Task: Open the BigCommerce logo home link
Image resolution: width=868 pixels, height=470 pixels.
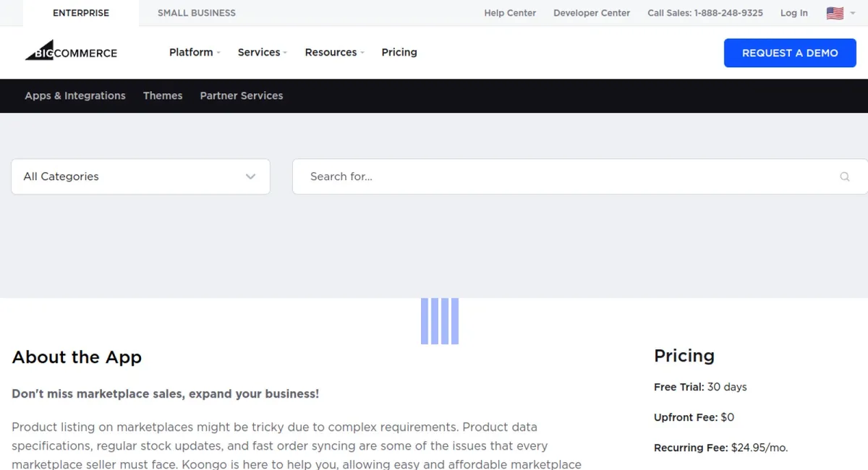Action: coord(71,52)
